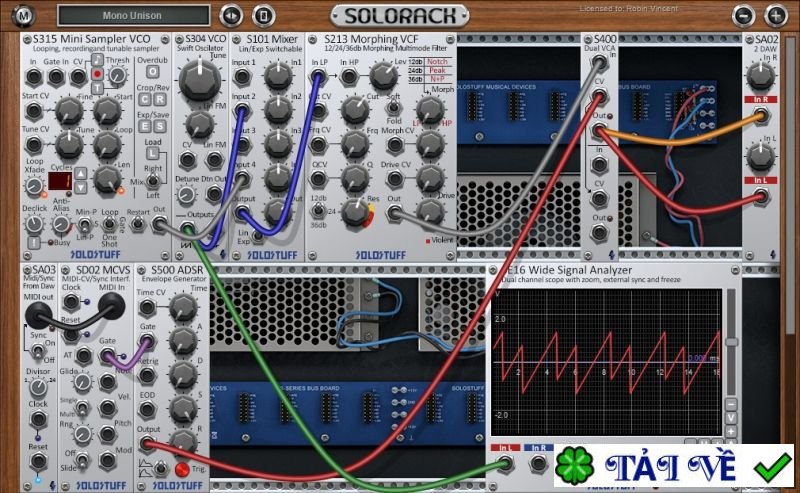This screenshot has height=493, width=800.
Task: Flip the Mix Right/Left switch
Action: point(152,181)
